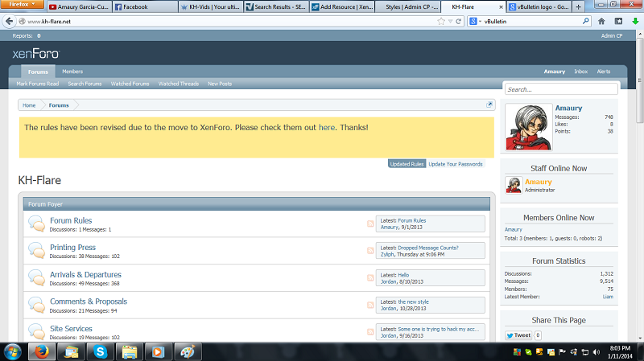The image size is (644, 361).
Task: Bookmark this page with the star icon
Action: point(441,21)
